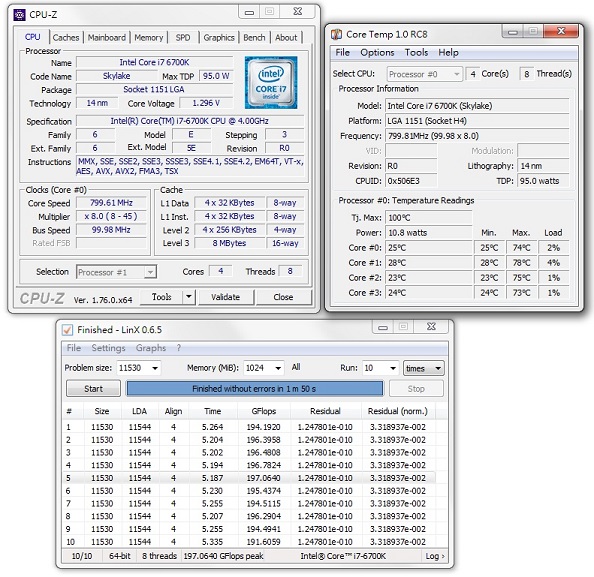Viewport: 594px width, 577px height.
Task: Switch to the SPD tab in CPU-Z
Action: [x=183, y=38]
